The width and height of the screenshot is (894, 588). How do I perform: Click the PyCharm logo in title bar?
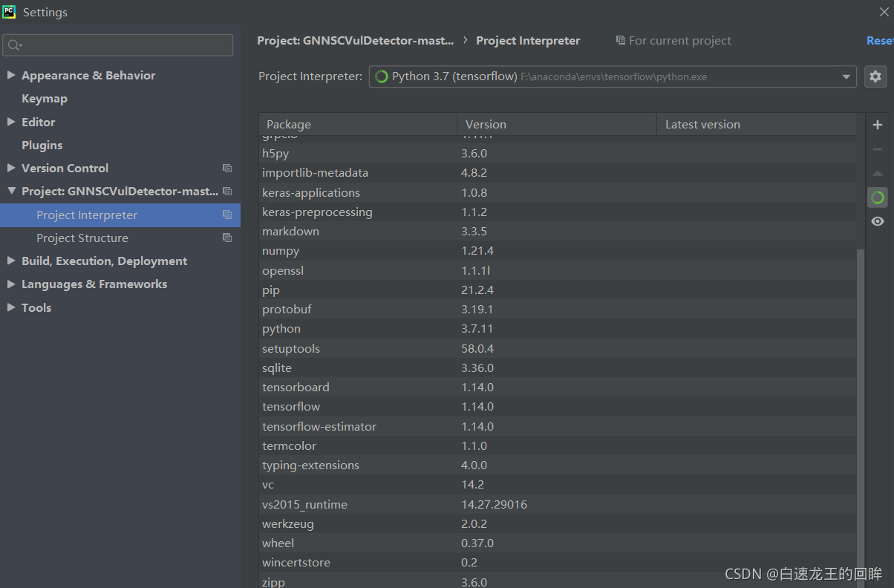[x=10, y=12]
